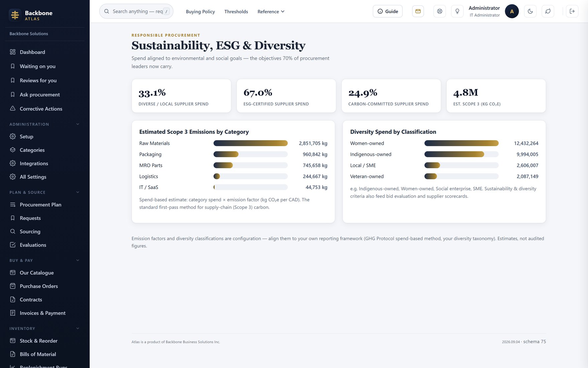This screenshot has width=588, height=368.
Task: Select the ESG-Certified Supplier Spend card
Action: pos(286,96)
